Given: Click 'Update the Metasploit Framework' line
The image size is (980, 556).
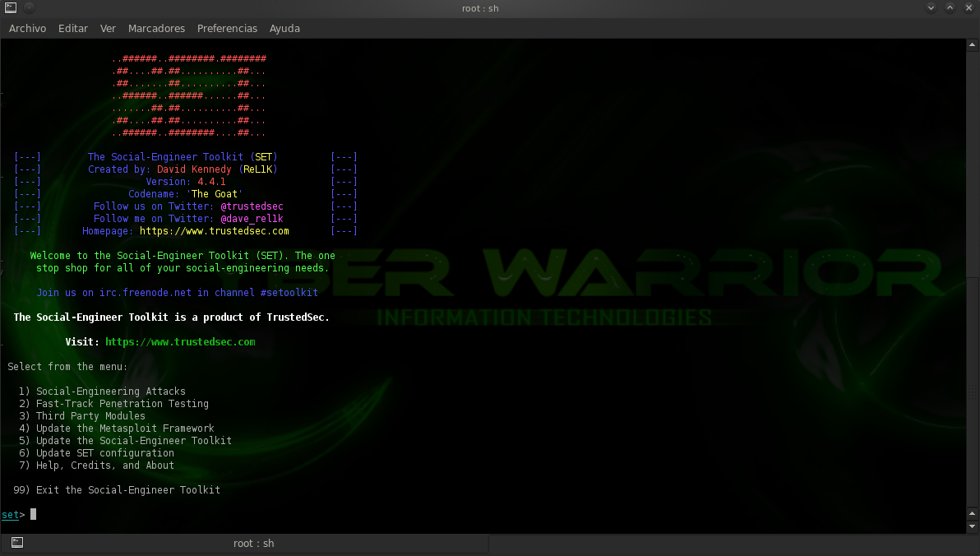Looking at the screenshot, I should tap(116, 429).
